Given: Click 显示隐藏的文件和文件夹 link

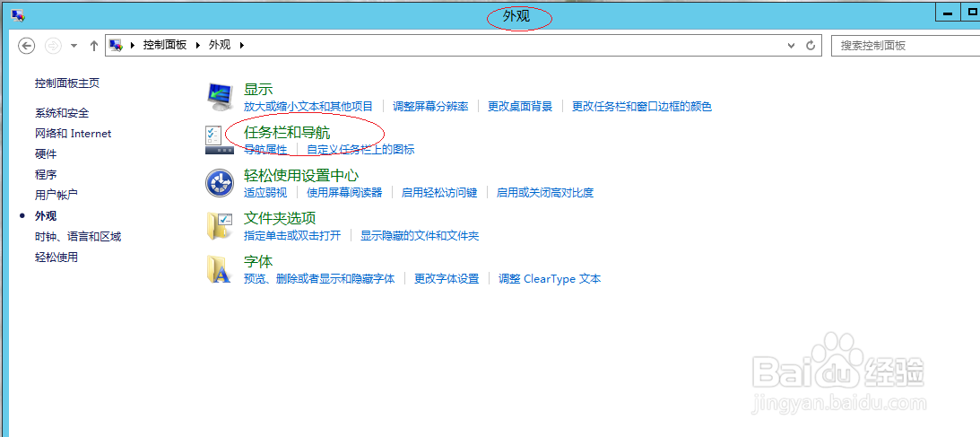Looking at the screenshot, I should click(420, 236).
